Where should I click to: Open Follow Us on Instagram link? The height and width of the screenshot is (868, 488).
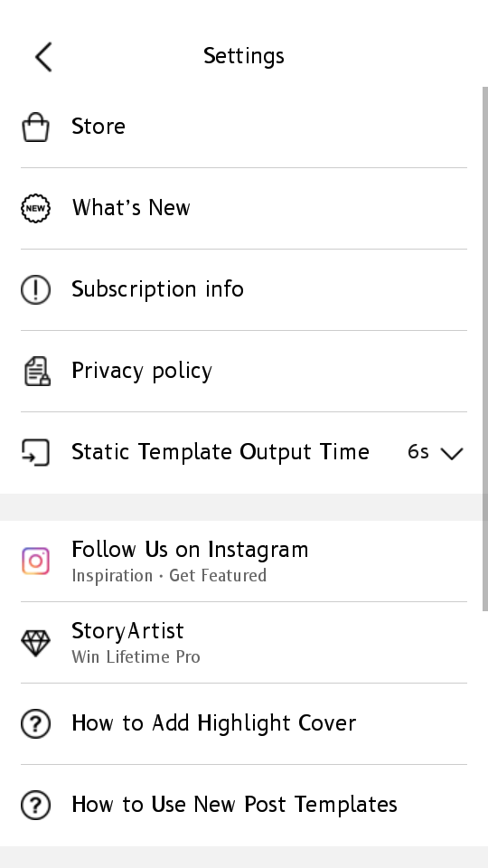pos(244,561)
